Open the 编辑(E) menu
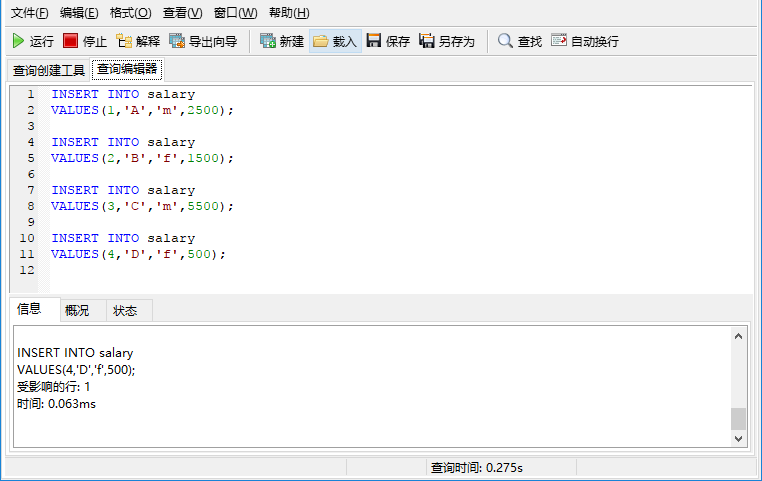Viewport: 762px width, 481px height. coord(79,13)
